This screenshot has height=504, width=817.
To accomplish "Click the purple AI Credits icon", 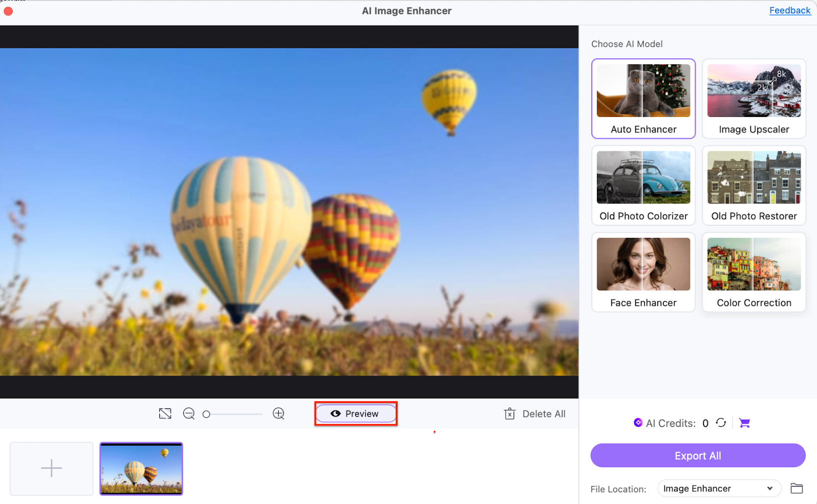I will (638, 423).
